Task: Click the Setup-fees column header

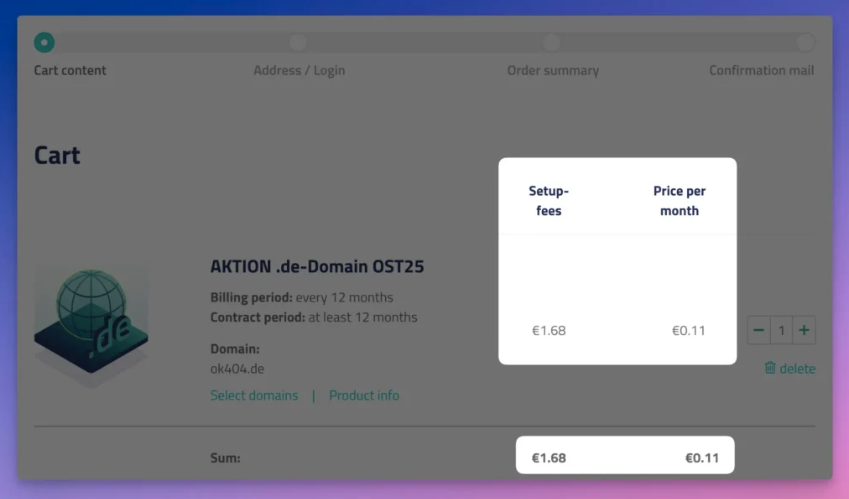Action: coord(548,200)
